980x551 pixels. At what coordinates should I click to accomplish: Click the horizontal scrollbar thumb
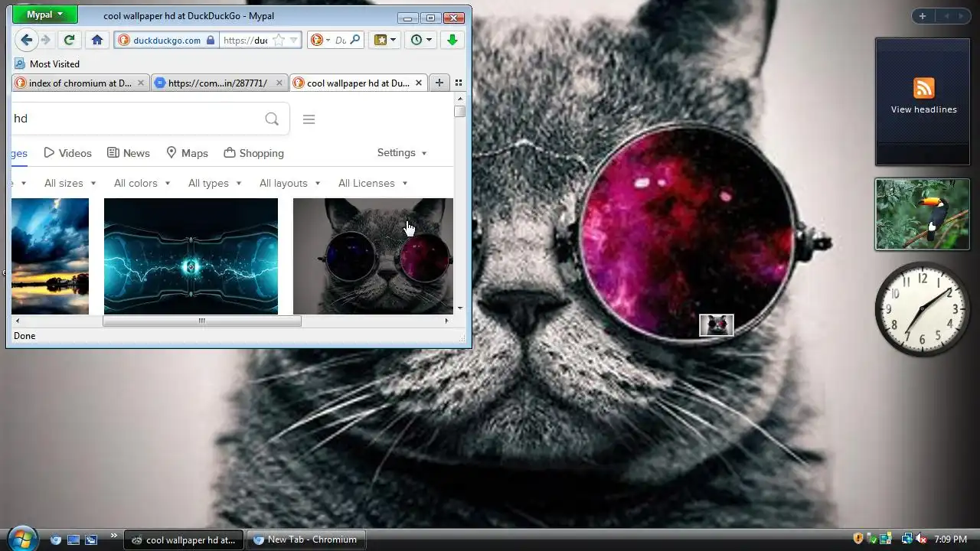(x=202, y=321)
